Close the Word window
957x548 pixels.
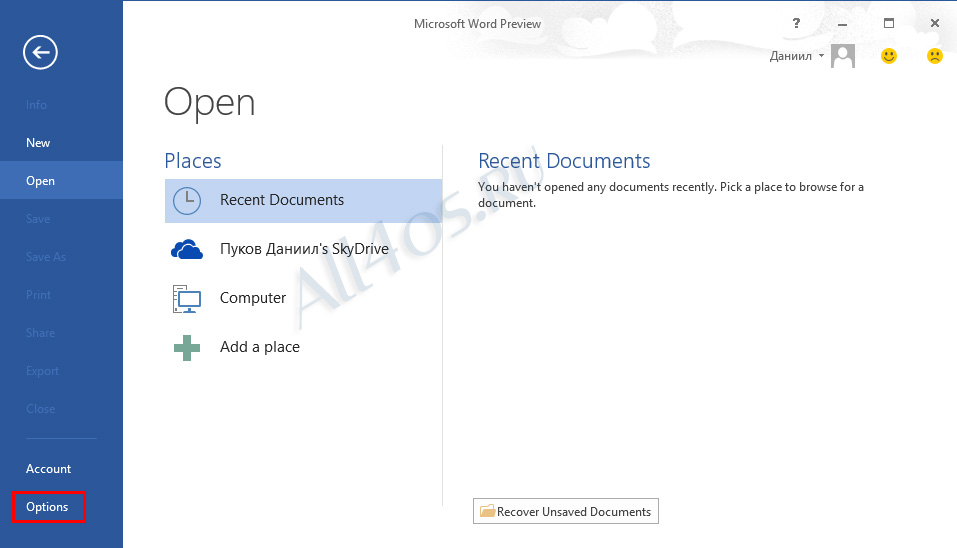point(934,23)
